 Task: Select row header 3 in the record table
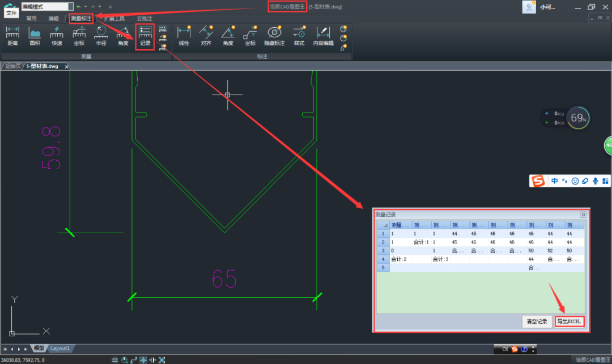tap(383, 251)
